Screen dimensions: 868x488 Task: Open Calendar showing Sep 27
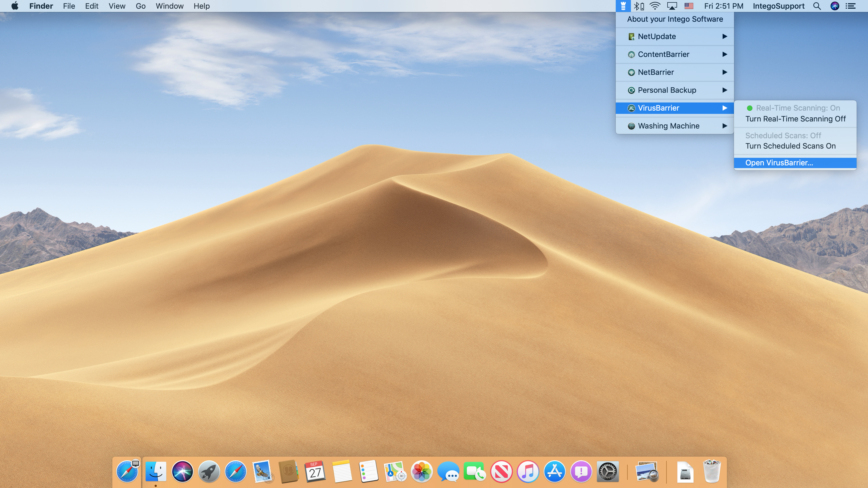(x=315, y=471)
